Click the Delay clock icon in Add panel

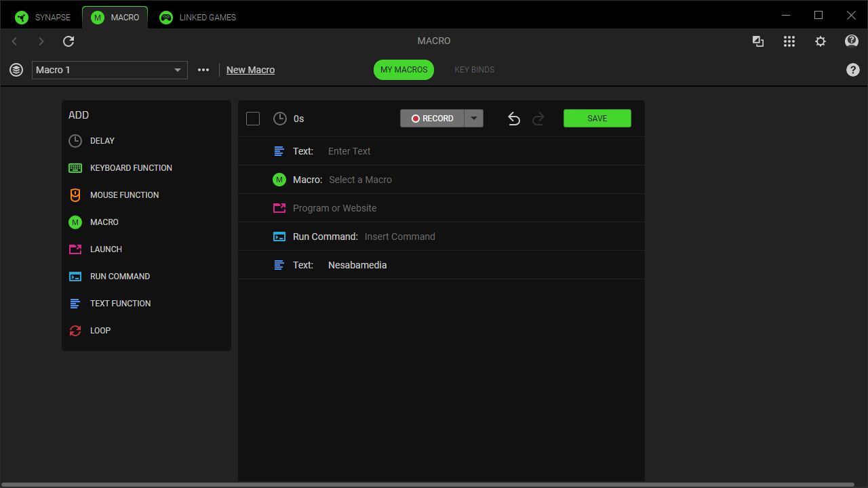point(75,141)
